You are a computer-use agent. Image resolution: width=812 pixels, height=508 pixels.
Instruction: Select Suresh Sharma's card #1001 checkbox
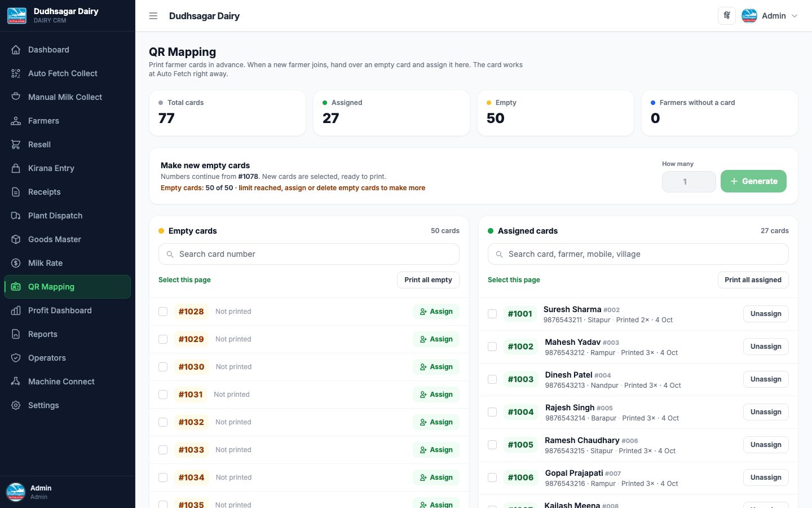pyautogui.click(x=492, y=314)
